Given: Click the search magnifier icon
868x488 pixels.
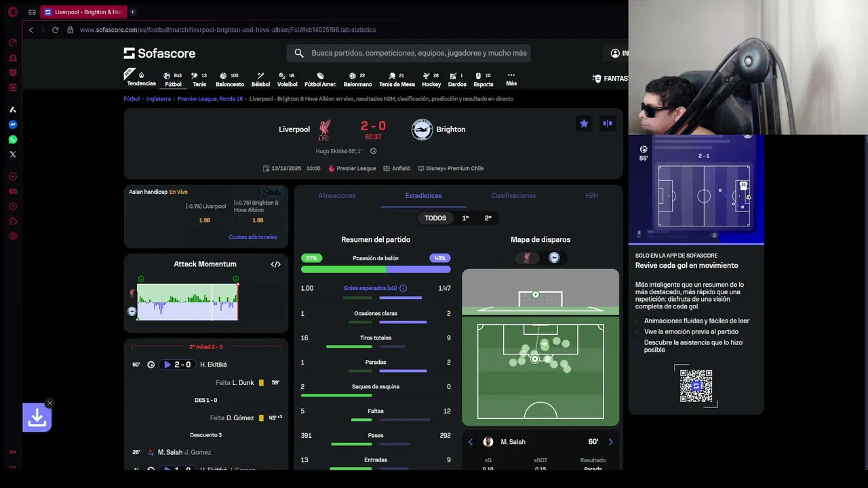Looking at the screenshot, I should coord(299,53).
